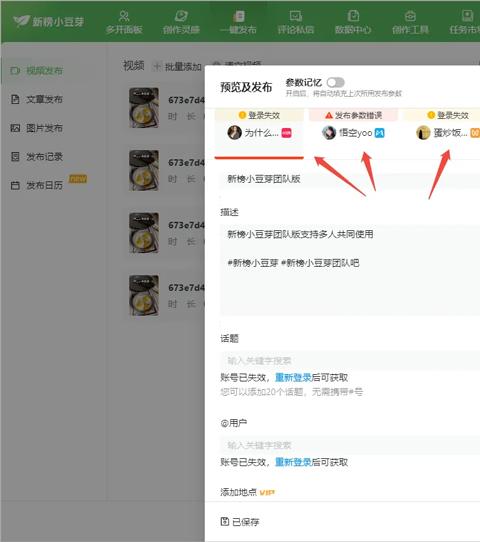The image size is (480, 542).
Task: Open the first video thumbnail in the list
Action: (144, 108)
